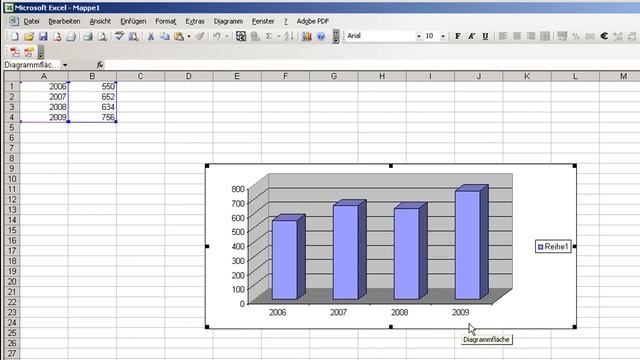The height and width of the screenshot is (360, 640).
Task: Click the Paste clipboard icon
Action: (x=179, y=36)
